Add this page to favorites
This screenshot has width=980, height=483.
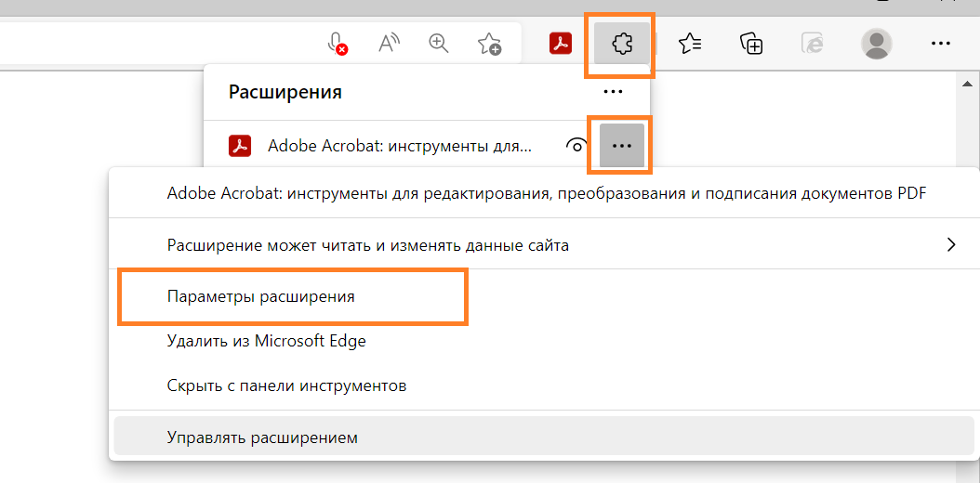pos(489,44)
